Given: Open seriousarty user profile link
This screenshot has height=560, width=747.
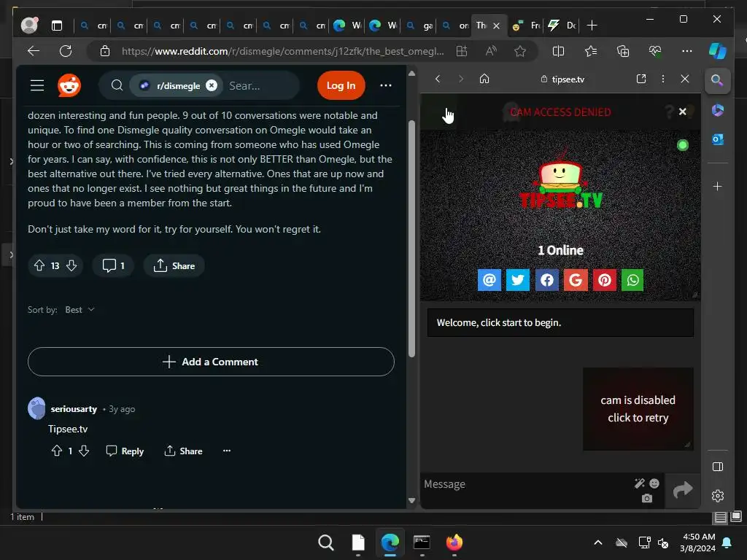Looking at the screenshot, I should (74, 408).
